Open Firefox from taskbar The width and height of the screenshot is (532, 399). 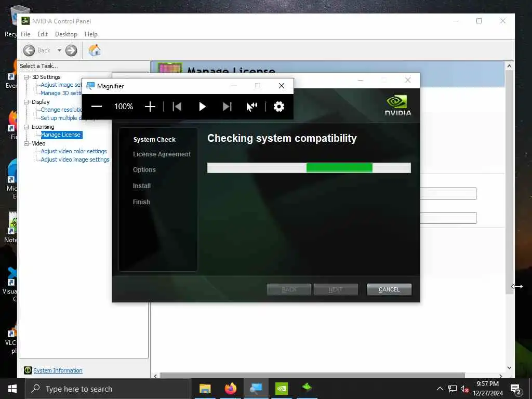coord(230,389)
